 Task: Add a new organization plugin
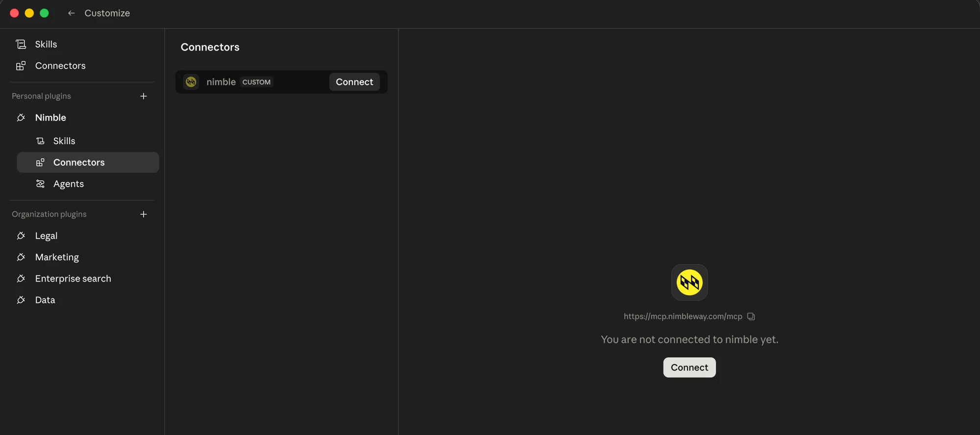pyautogui.click(x=144, y=214)
